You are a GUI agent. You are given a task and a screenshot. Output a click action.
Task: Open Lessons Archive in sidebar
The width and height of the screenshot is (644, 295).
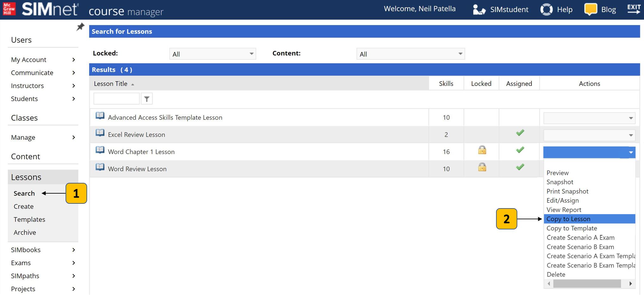25,232
